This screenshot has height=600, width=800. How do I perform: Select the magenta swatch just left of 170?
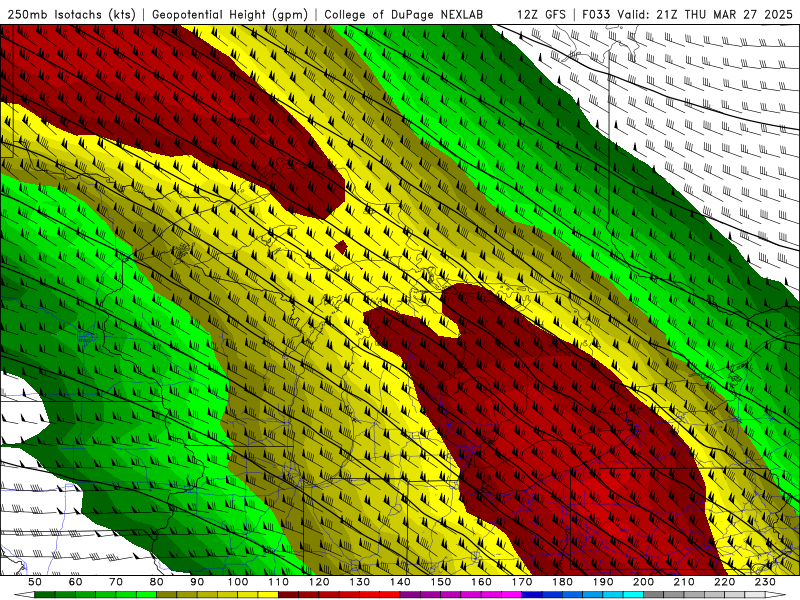pos(511,595)
